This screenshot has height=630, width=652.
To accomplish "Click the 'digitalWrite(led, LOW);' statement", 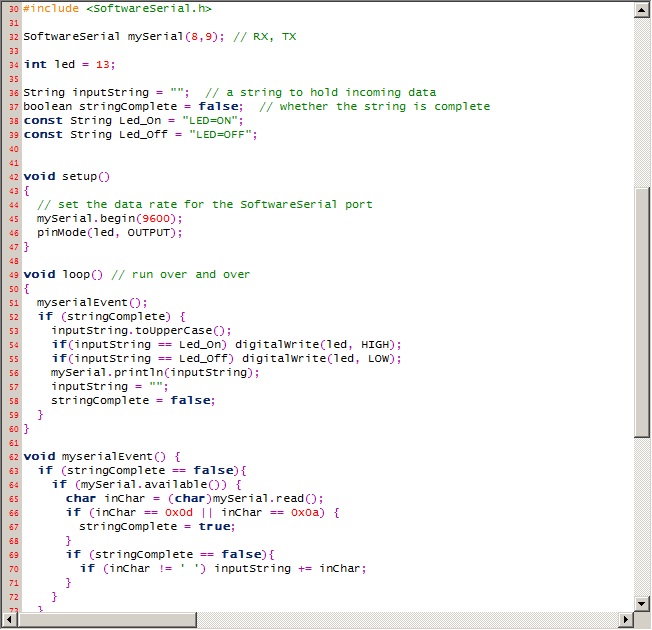I will pyautogui.click(x=322, y=358).
